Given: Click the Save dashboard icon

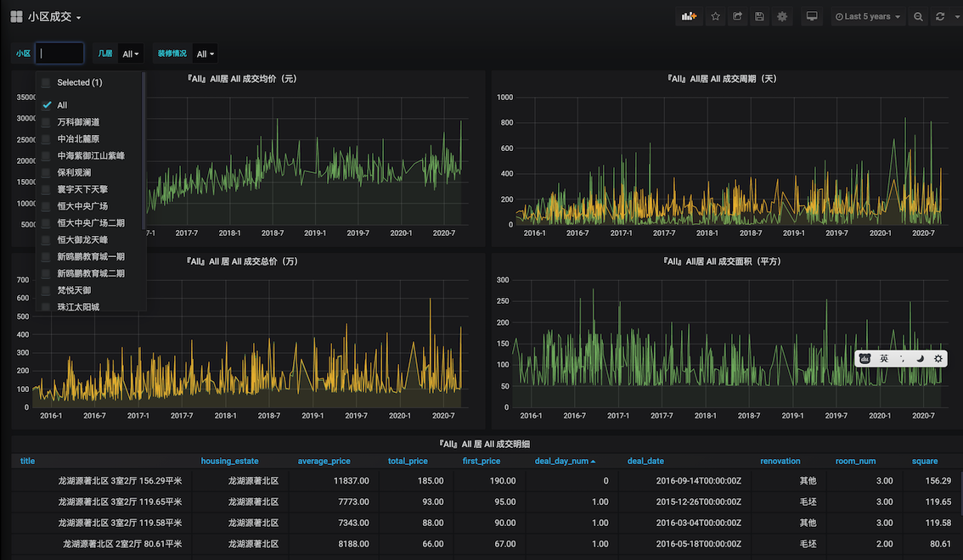Looking at the screenshot, I should (x=759, y=17).
